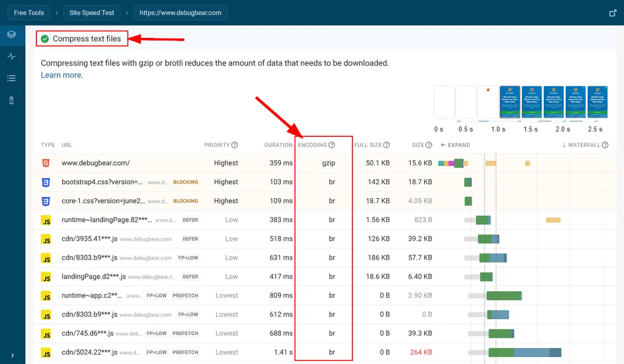624x364 pixels.
Task: Sort by the URL column header
Action: (x=67, y=145)
